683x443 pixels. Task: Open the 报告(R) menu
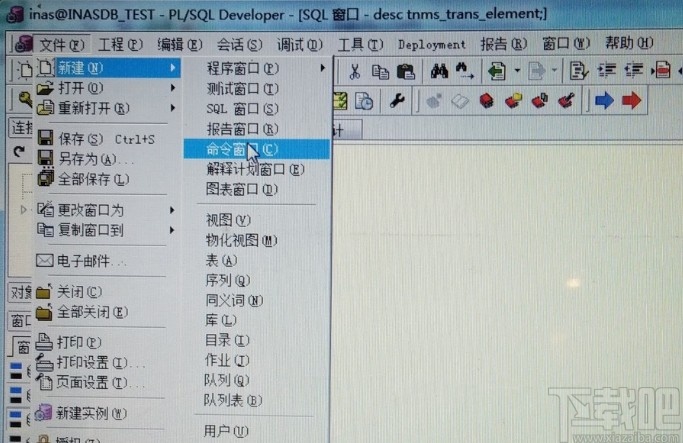(504, 44)
